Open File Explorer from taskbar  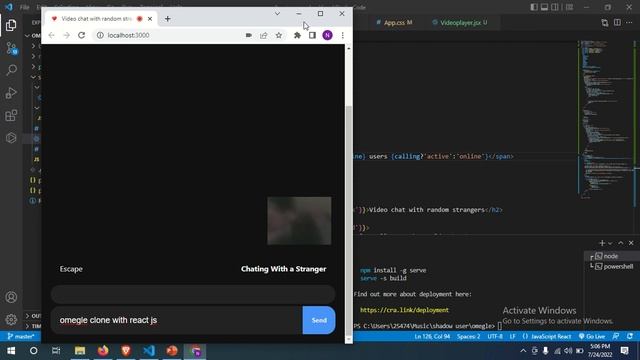[x=80, y=351]
